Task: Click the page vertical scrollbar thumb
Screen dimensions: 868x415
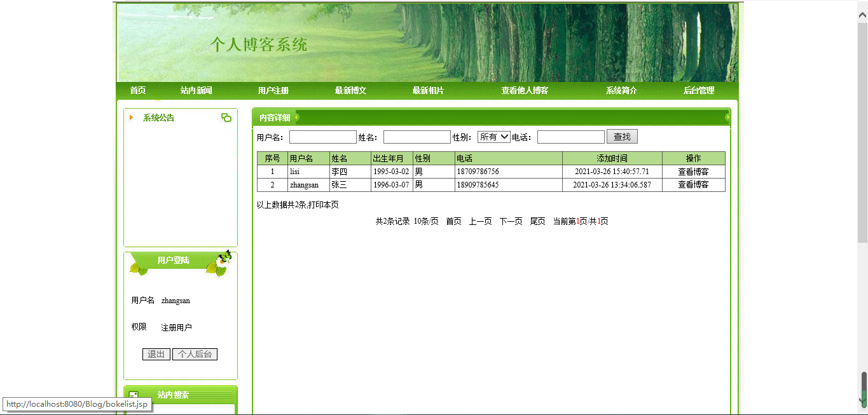Action: click(x=863, y=132)
